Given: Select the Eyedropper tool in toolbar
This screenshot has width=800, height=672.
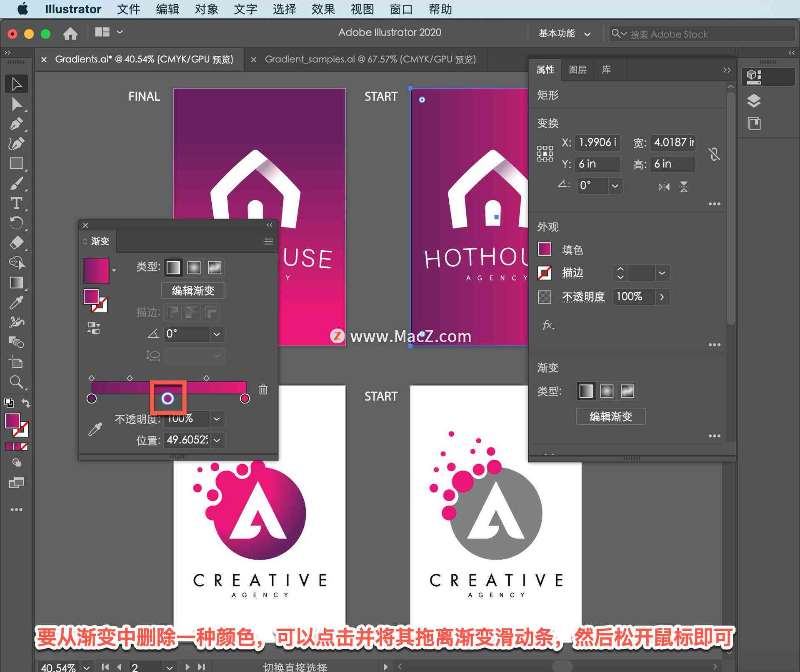Looking at the screenshot, I should (17, 303).
